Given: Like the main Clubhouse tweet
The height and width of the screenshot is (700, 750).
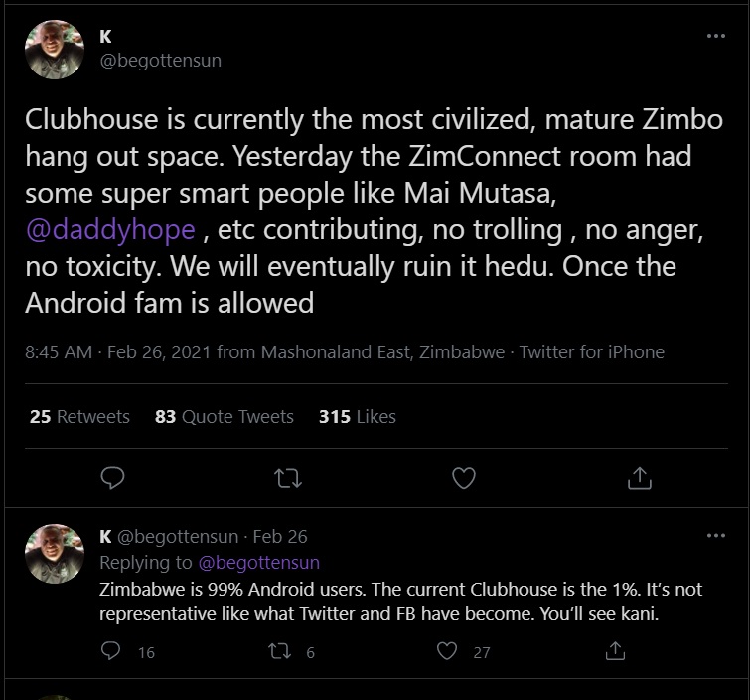Looking at the screenshot, I should pyautogui.click(x=464, y=479).
